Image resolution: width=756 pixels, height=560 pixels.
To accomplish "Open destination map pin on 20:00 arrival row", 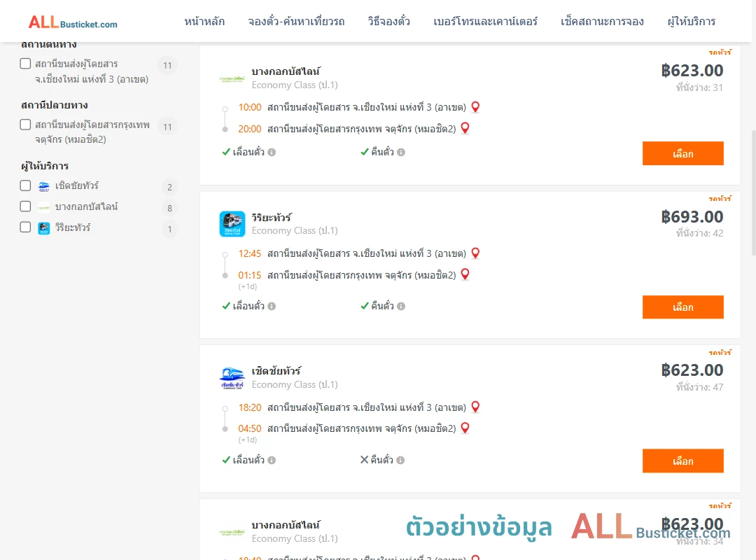I will 465,128.
